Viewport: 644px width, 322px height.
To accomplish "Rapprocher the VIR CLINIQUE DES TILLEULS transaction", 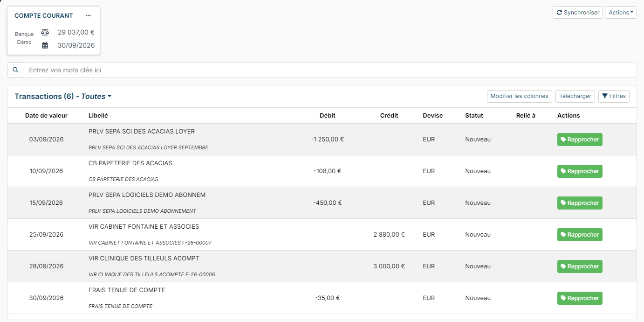I will (x=580, y=266).
